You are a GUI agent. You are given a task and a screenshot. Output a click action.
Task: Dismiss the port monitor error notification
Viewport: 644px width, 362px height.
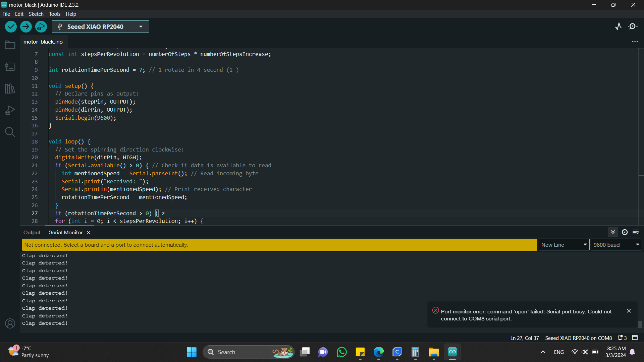click(x=629, y=311)
